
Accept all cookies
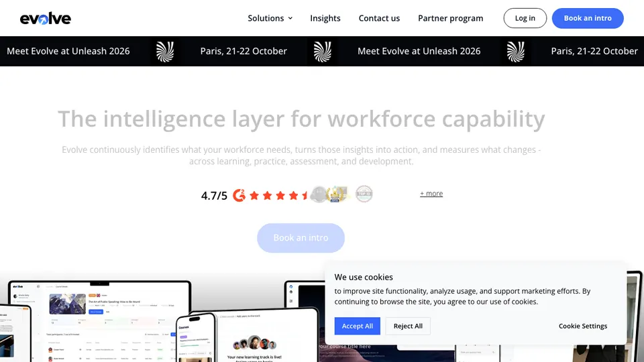(357, 326)
